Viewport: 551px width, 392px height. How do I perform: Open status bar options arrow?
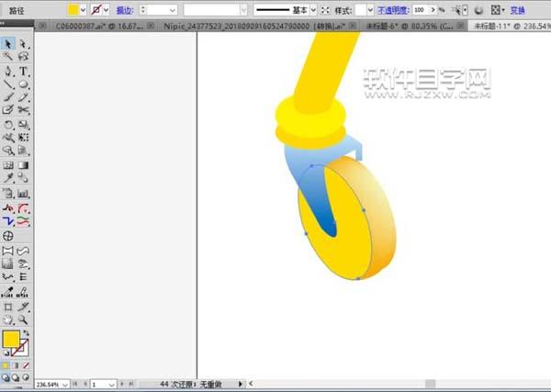(241, 384)
